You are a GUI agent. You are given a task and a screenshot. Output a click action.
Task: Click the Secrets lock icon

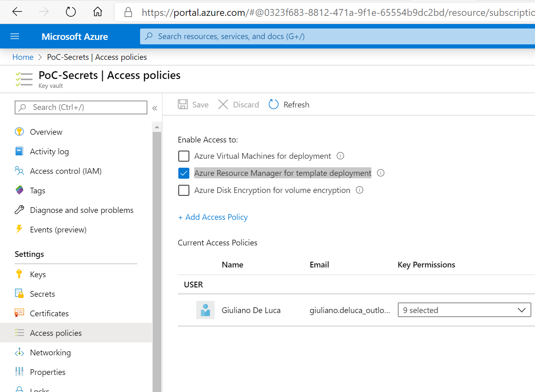point(19,293)
